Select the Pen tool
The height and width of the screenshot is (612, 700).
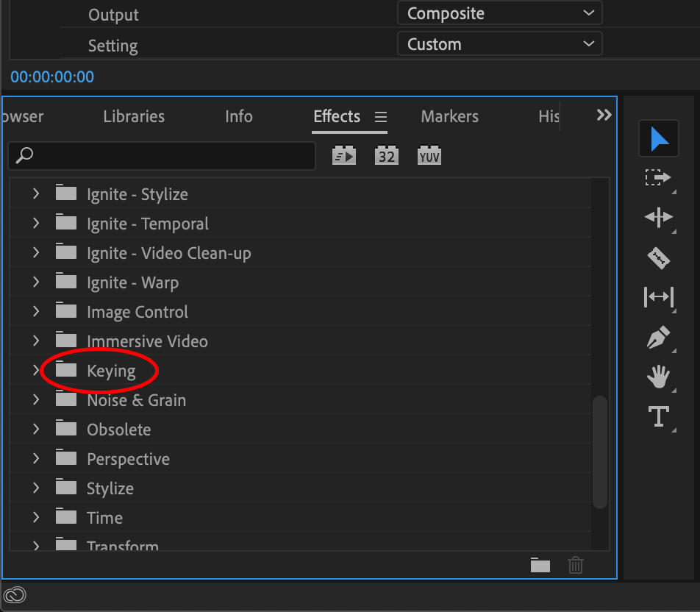pyautogui.click(x=658, y=338)
